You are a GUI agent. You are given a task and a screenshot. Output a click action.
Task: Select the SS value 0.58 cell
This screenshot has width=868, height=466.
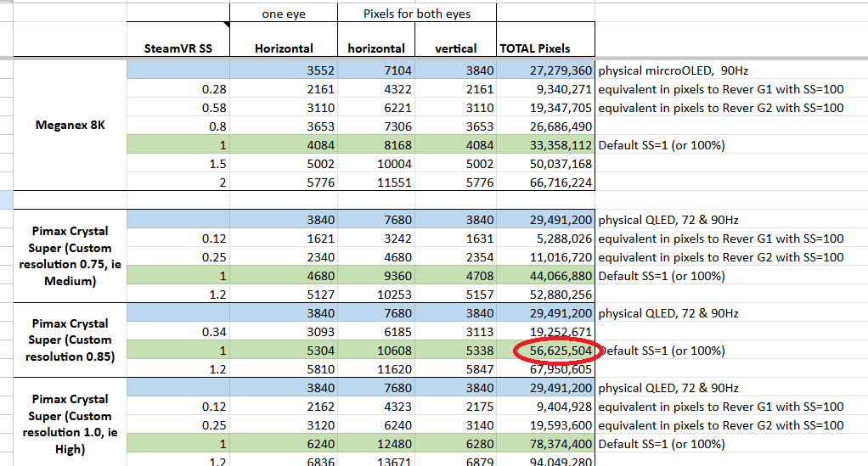[x=178, y=107]
